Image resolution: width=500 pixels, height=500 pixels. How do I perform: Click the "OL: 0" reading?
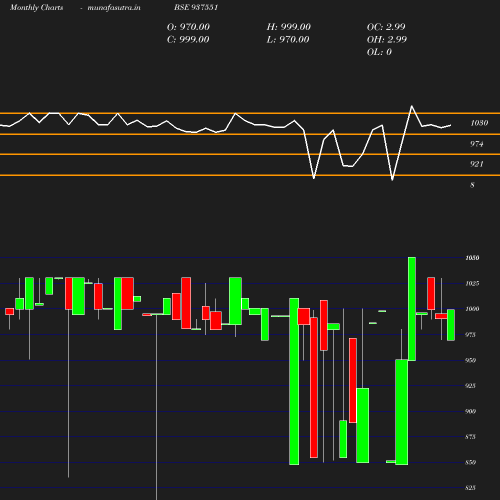point(379,52)
